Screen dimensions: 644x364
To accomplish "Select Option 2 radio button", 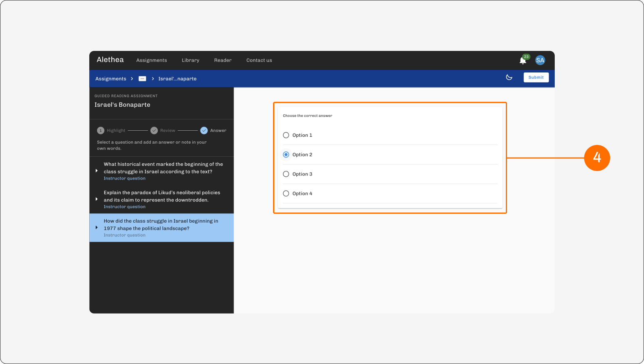I will (286, 155).
